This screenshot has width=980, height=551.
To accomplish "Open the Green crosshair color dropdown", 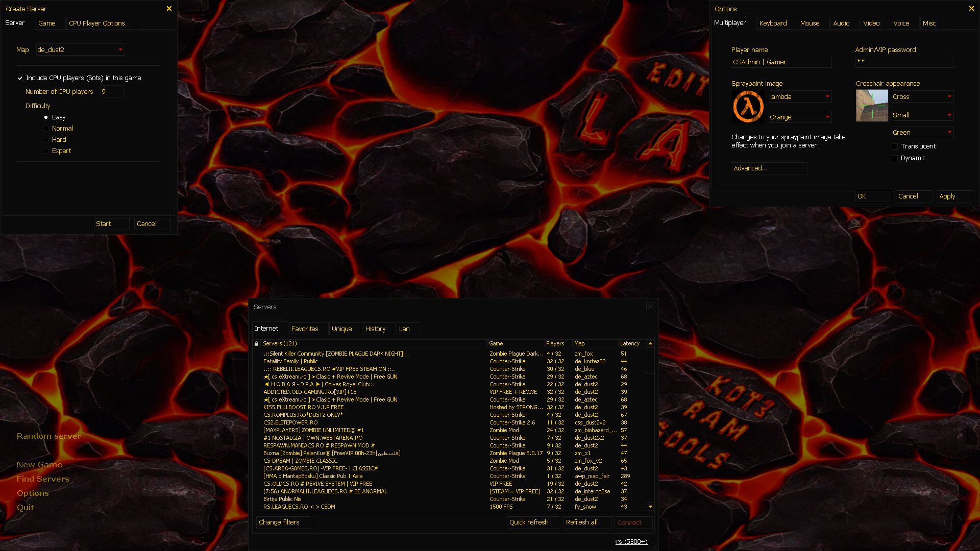I will (922, 132).
